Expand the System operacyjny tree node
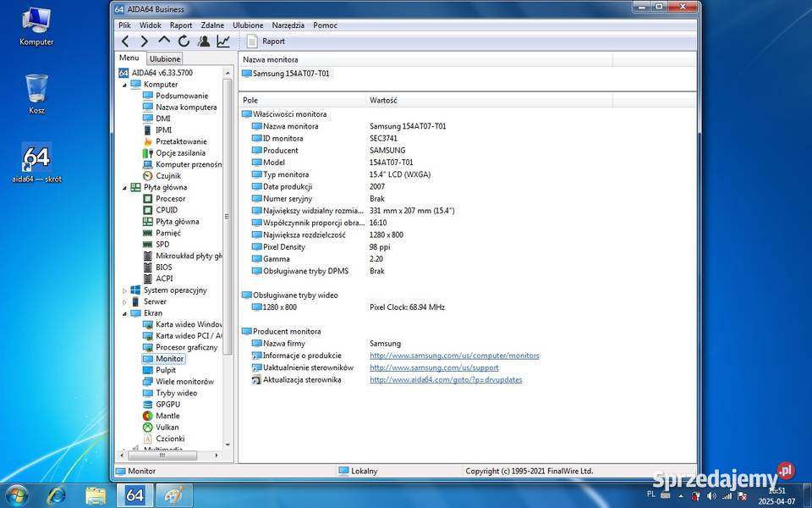This screenshot has height=508, width=812. click(x=124, y=290)
